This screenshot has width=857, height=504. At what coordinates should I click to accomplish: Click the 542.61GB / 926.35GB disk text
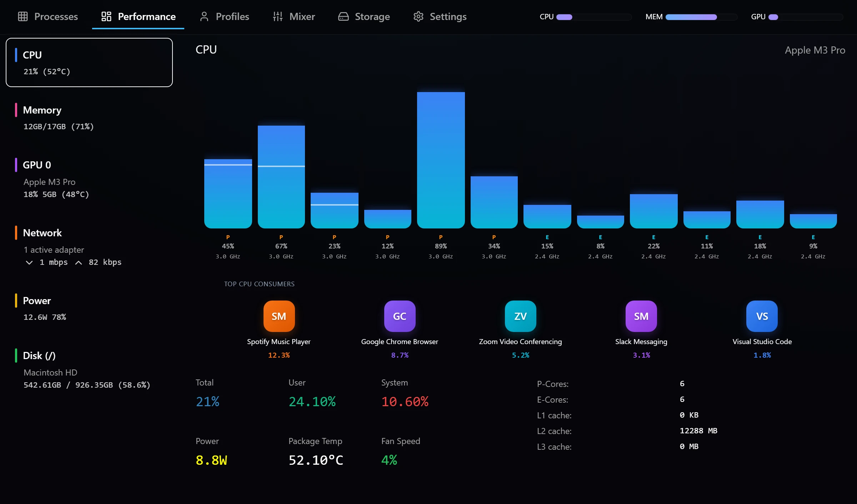87,385
